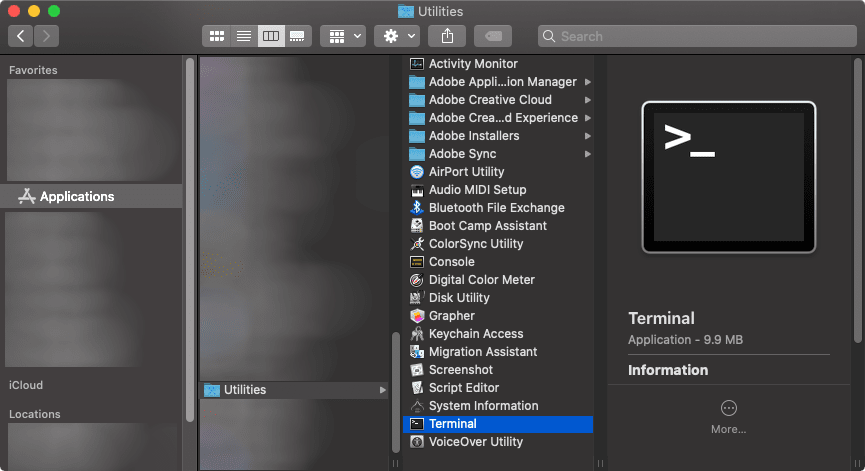Switch to icon view
The height and width of the screenshot is (471, 865).
click(217, 36)
